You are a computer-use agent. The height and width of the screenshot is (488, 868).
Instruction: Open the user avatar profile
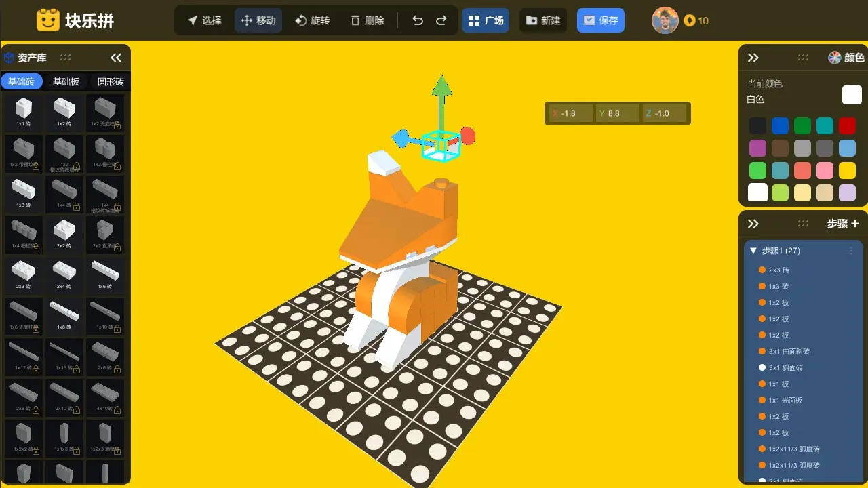coord(665,20)
